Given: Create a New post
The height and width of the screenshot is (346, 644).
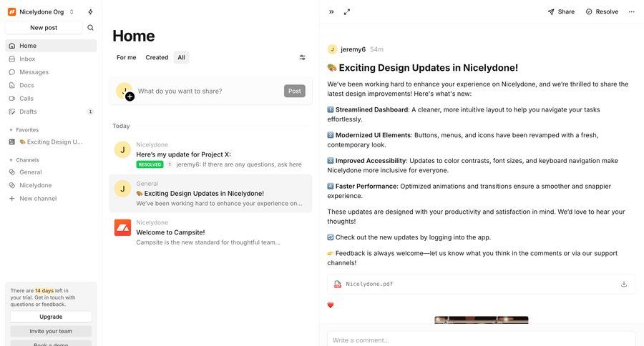Looking at the screenshot, I should (x=44, y=27).
